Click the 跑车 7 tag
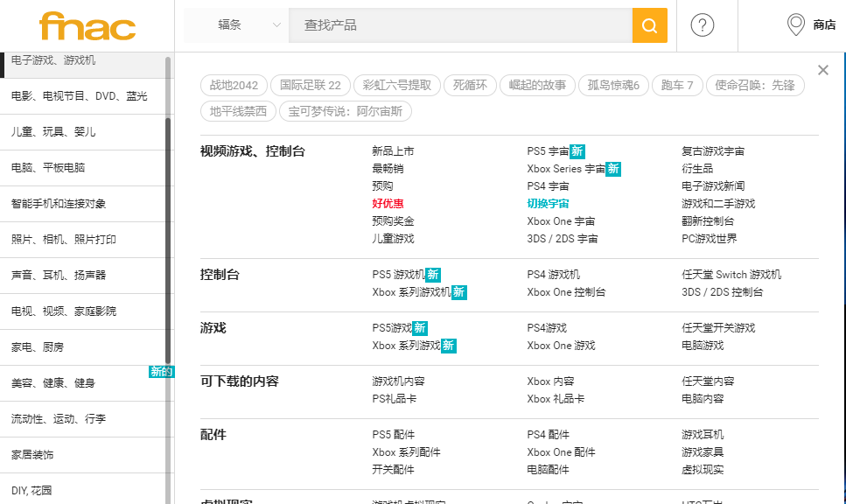The height and width of the screenshot is (504, 846). pyautogui.click(x=677, y=85)
